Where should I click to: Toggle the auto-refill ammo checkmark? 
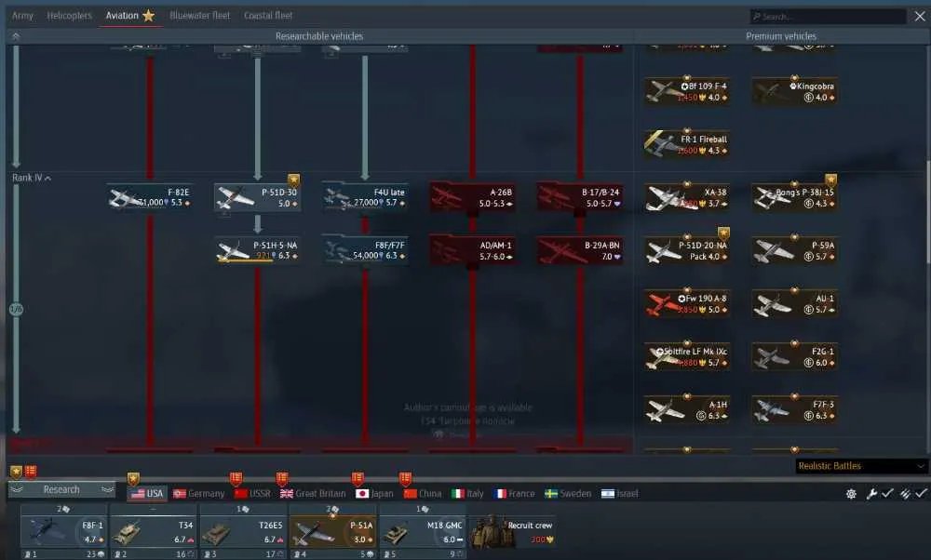click(921, 494)
